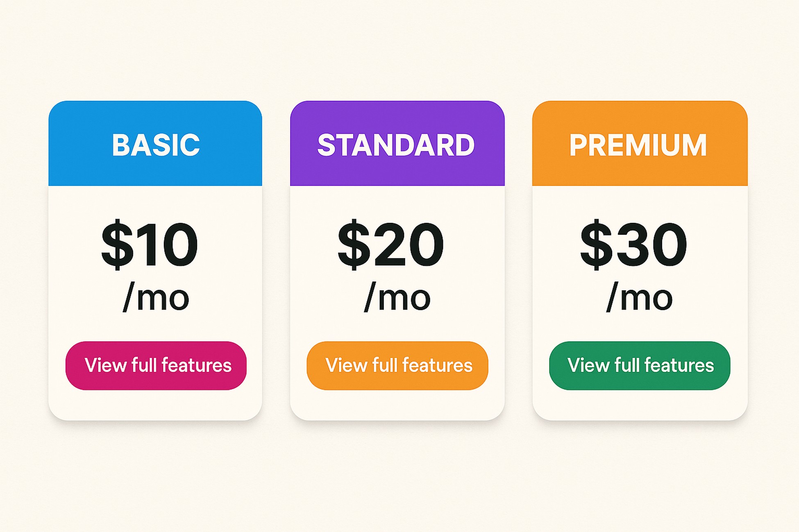Click the $30 price amount

[x=633, y=244]
